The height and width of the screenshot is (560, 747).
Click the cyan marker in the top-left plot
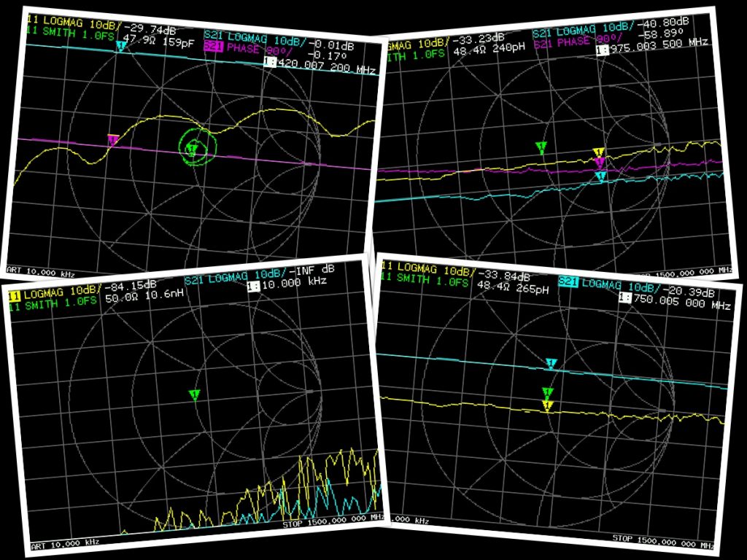click(x=122, y=46)
